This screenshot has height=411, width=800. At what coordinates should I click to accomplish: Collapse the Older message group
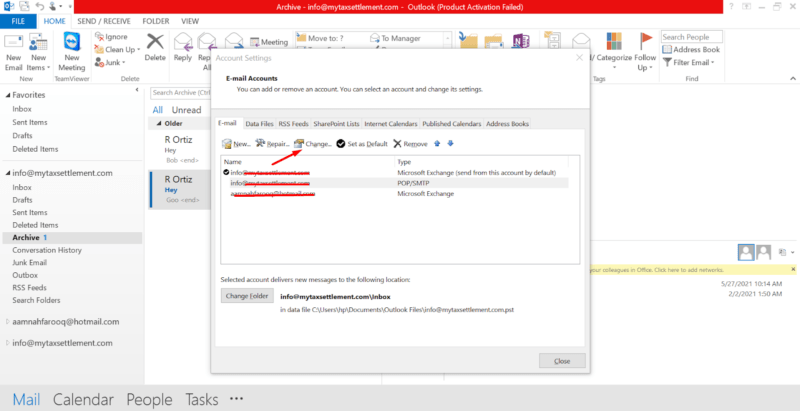pyautogui.click(x=160, y=123)
